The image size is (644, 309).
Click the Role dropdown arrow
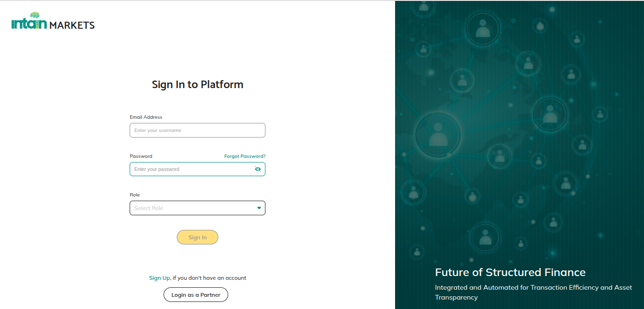coord(259,208)
